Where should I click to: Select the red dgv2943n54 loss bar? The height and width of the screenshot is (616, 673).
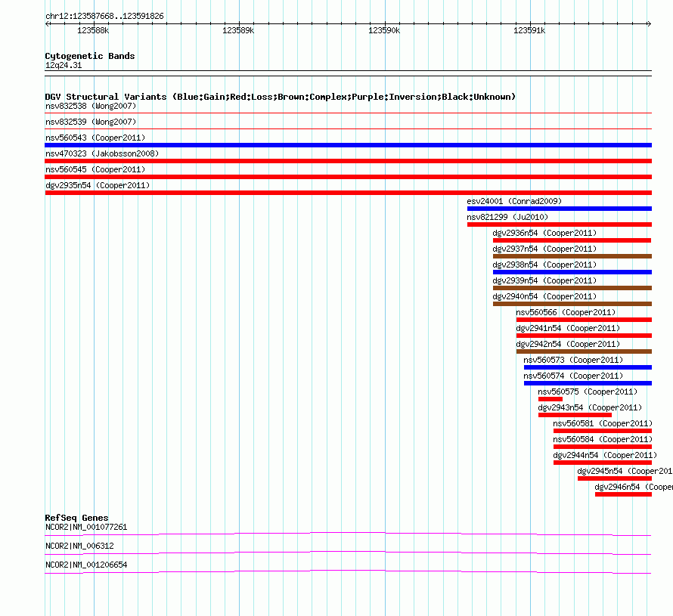(x=575, y=415)
